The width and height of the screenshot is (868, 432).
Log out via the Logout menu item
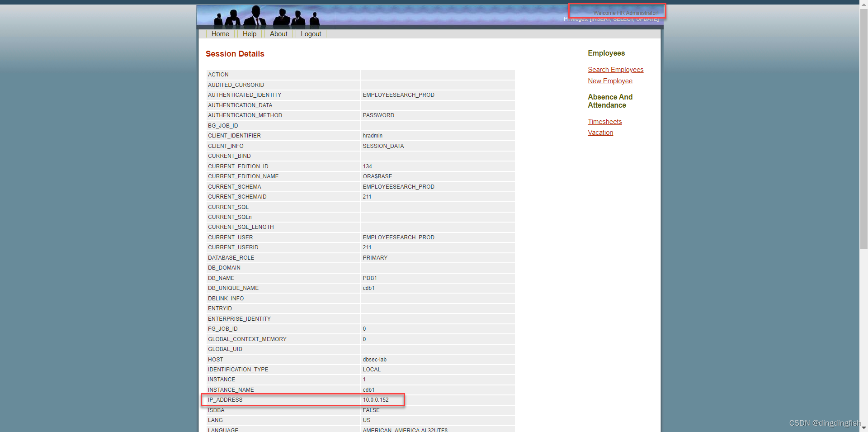[x=311, y=34]
